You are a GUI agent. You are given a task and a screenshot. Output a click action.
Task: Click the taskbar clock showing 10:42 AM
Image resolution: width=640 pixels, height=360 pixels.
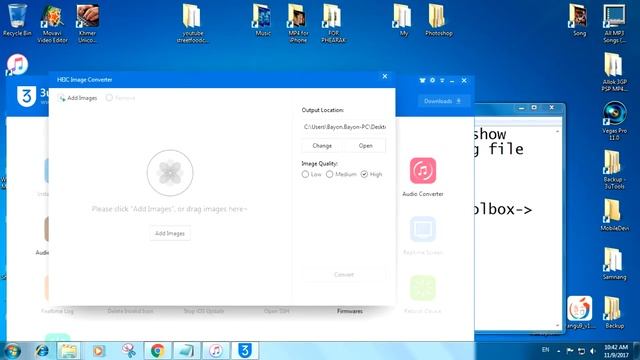(616, 351)
